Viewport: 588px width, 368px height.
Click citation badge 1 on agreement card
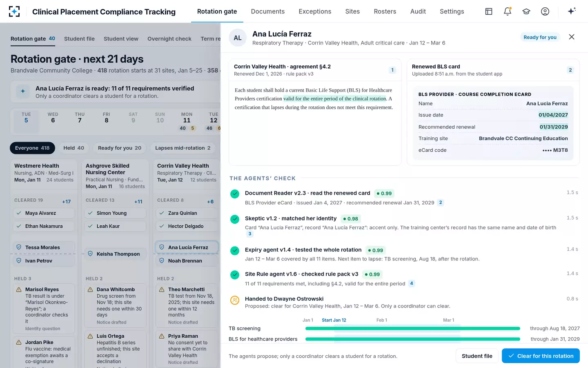392,70
